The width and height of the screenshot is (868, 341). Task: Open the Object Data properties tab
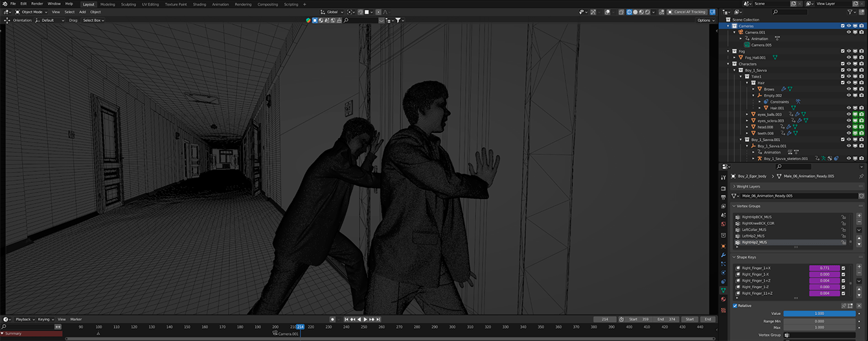coord(724,290)
